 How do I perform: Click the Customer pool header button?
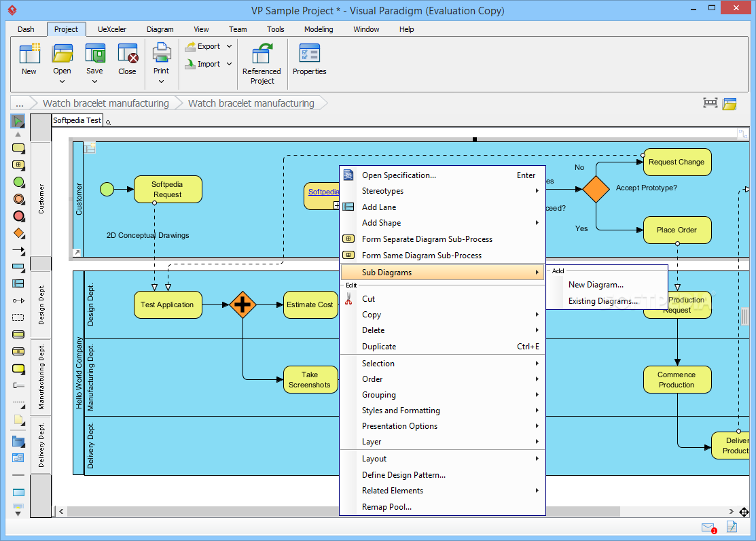(x=41, y=199)
